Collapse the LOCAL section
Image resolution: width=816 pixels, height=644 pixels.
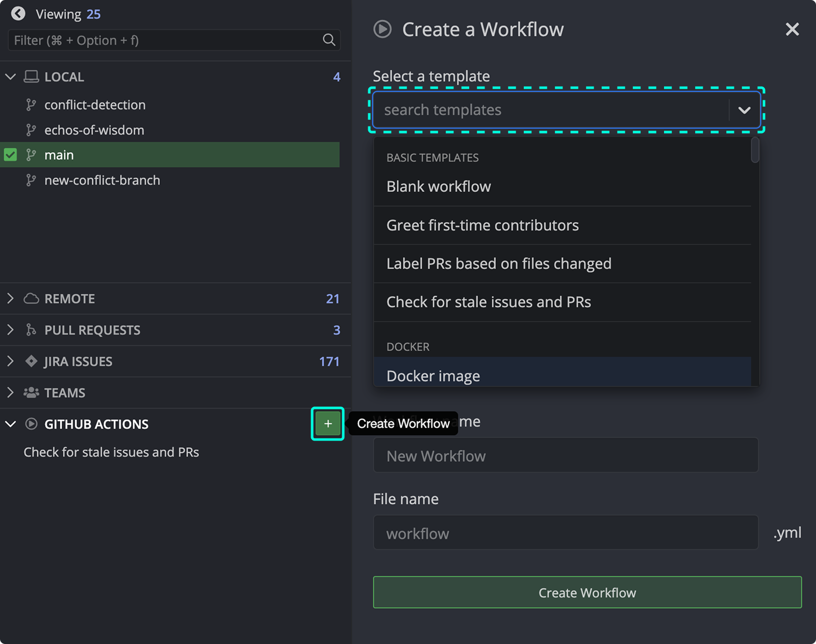(x=10, y=76)
